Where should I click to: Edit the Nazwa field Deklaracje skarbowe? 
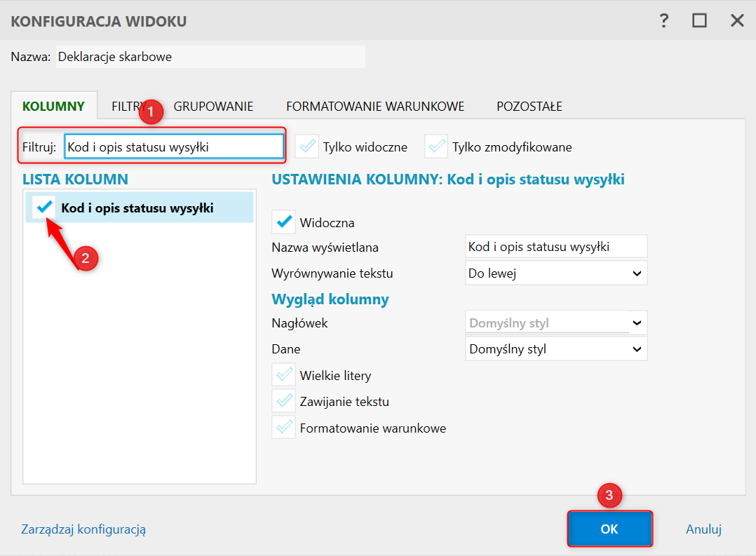(210, 57)
